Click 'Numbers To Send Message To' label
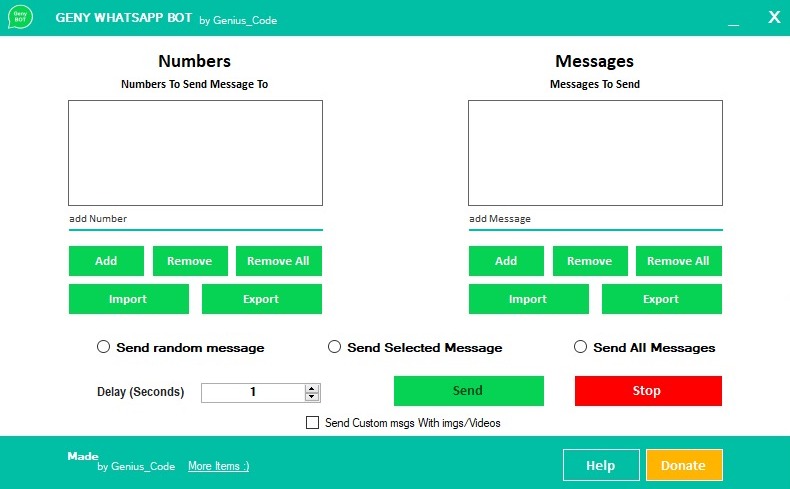This screenshot has height=489, width=790. pos(194,84)
